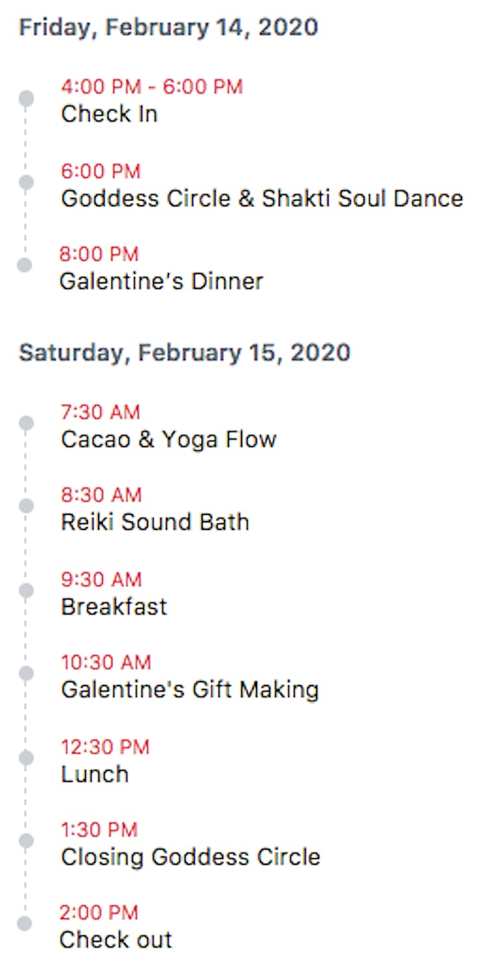Select the timeline dot for Galentine's Dinner
487x980 pixels.
[24, 265]
